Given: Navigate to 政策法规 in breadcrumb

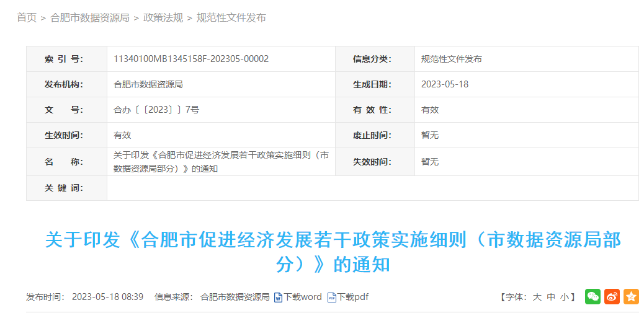Looking at the screenshot, I should click(163, 18).
